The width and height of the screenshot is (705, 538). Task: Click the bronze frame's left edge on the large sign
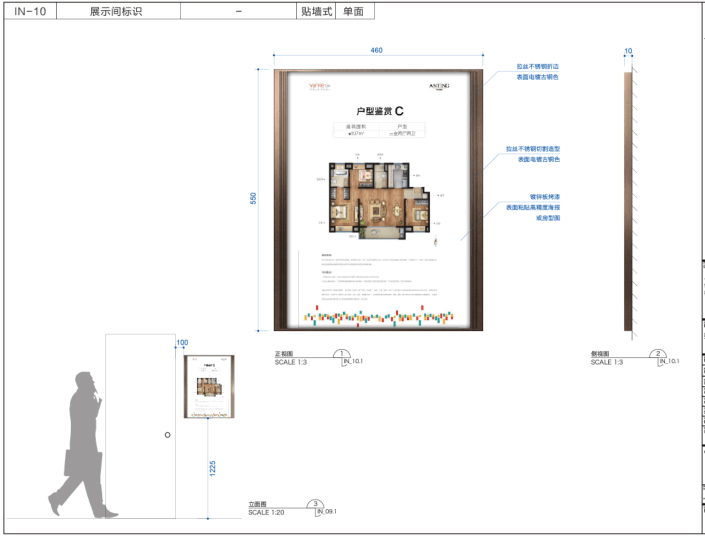[281, 200]
